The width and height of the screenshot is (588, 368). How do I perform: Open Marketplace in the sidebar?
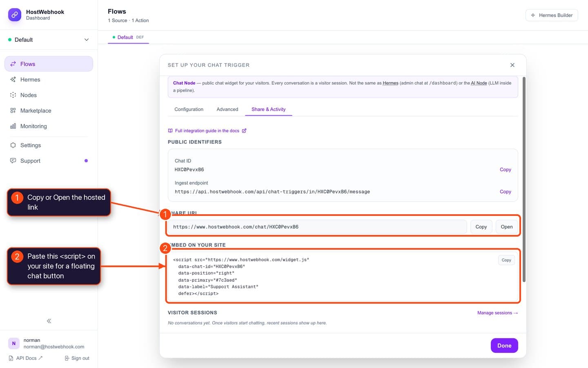[x=49, y=110]
